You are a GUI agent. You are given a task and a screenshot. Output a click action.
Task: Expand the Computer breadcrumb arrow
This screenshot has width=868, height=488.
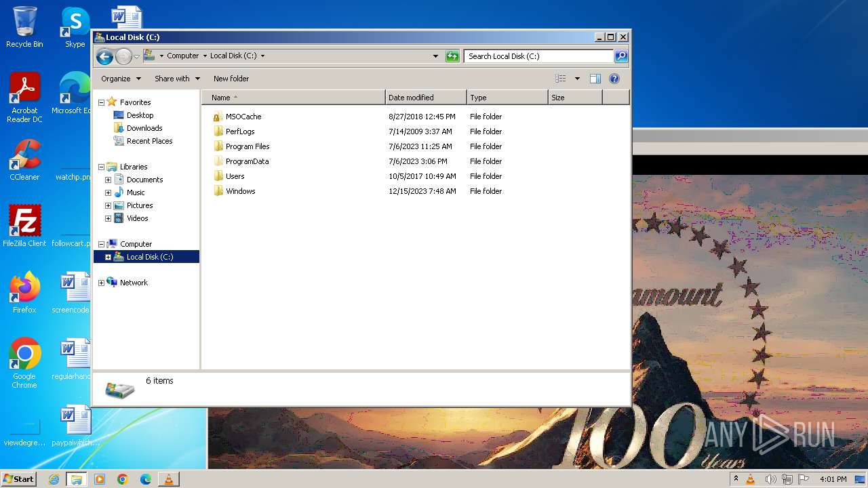click(205, 56)
